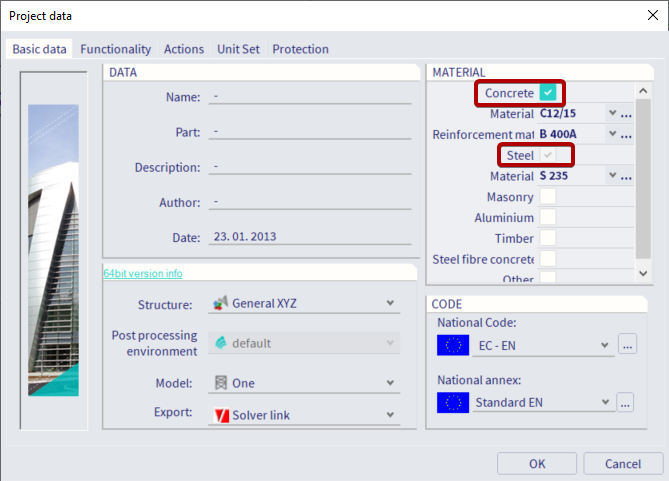
Task: Expand the National annex Standard EN dropdown
Action: pos(605,402)
